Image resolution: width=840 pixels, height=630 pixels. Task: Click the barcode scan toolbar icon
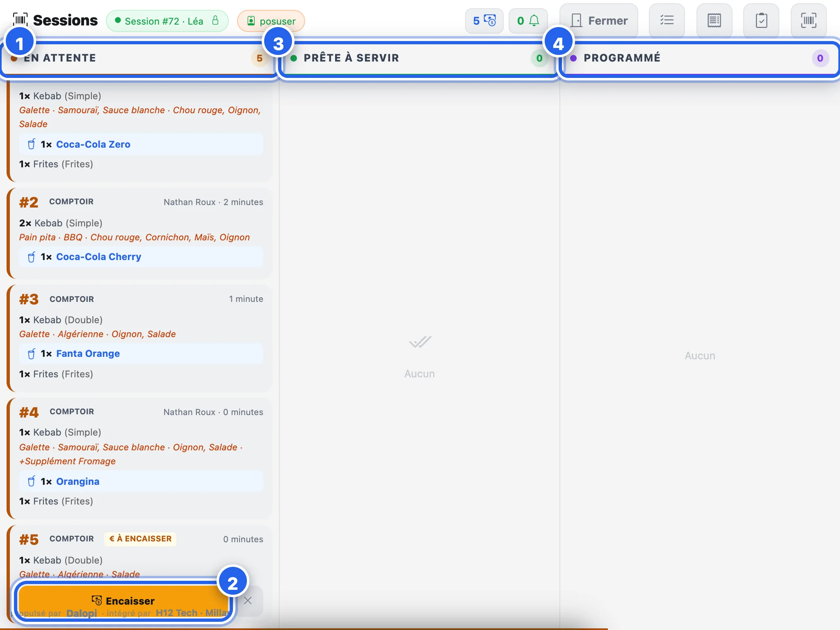(808, 21)
